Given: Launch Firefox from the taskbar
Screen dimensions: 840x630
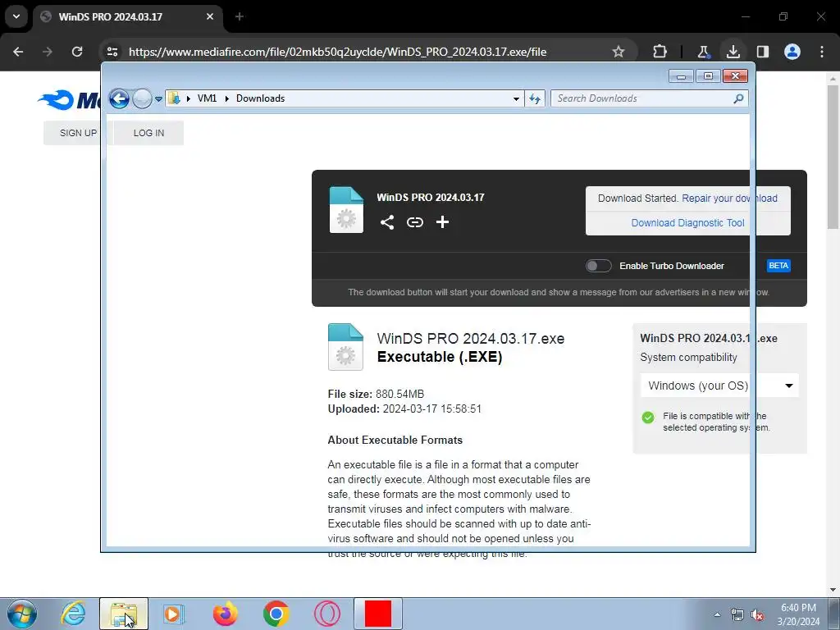Looking at the screenshot, I should (225, 614).
